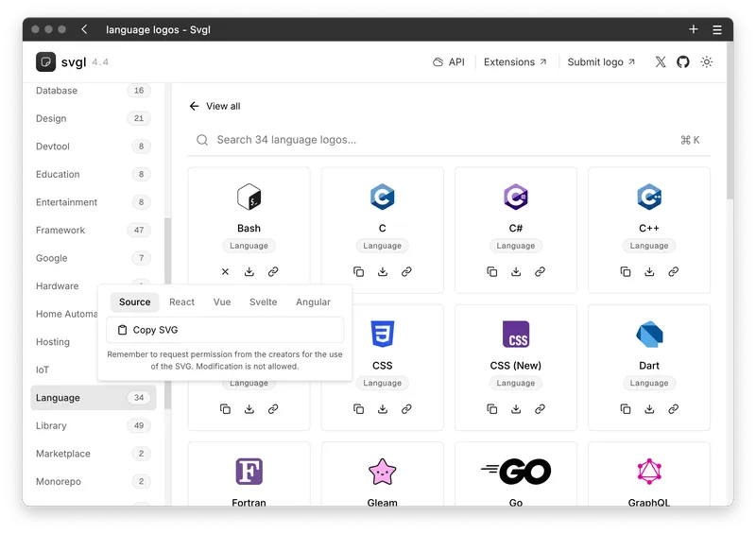Select the Devtool category

tap(93, 146)
